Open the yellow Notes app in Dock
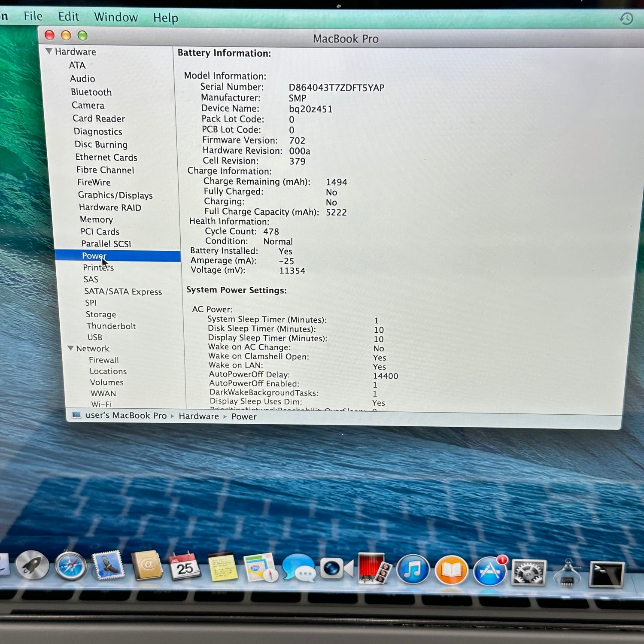 point(223,567)
